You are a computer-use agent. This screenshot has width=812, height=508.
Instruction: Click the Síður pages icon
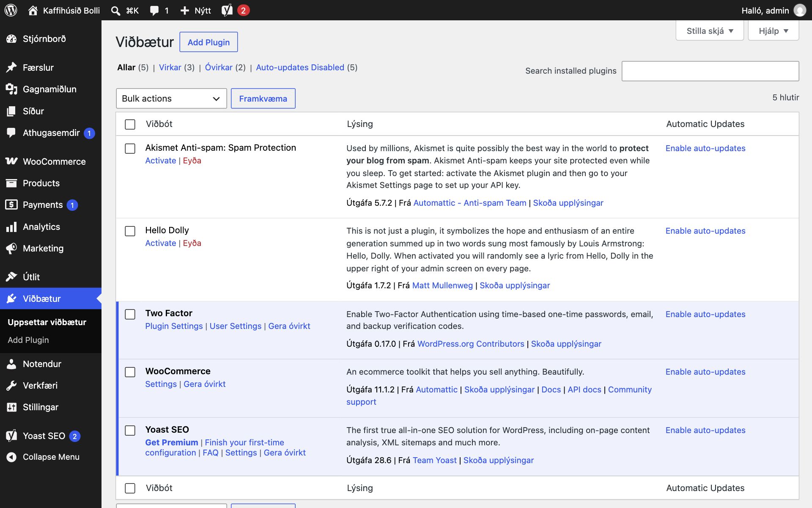click(11, 111)
